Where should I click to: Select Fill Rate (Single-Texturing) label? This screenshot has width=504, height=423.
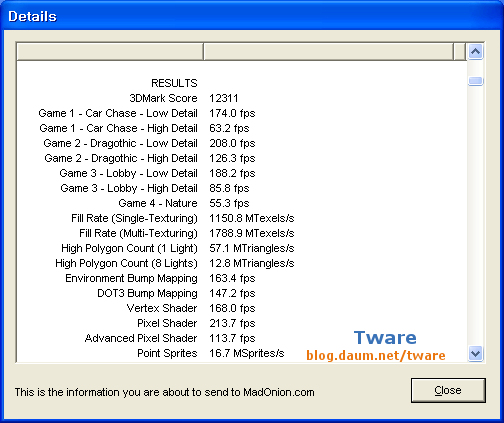coord(134,218)
